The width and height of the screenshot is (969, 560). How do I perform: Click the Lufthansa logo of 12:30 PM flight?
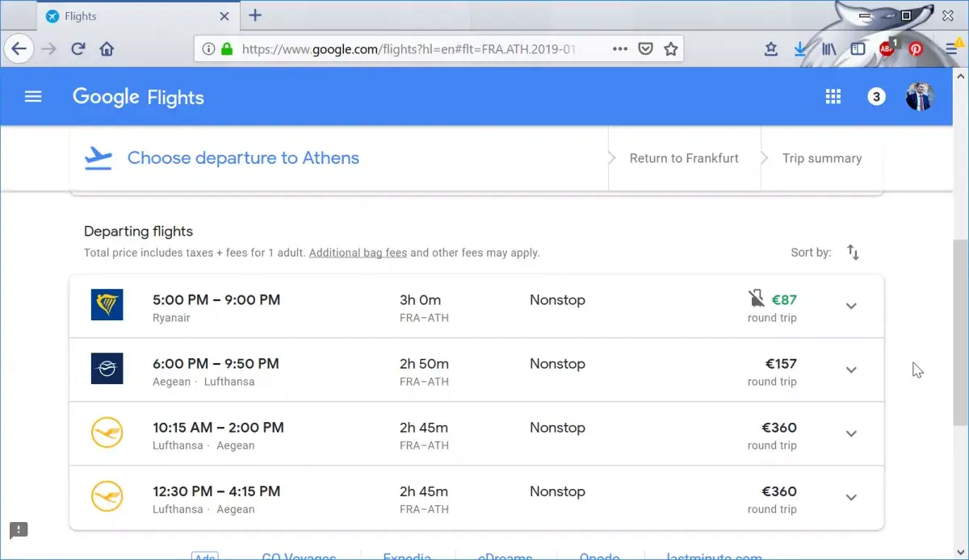coord(107,496)
